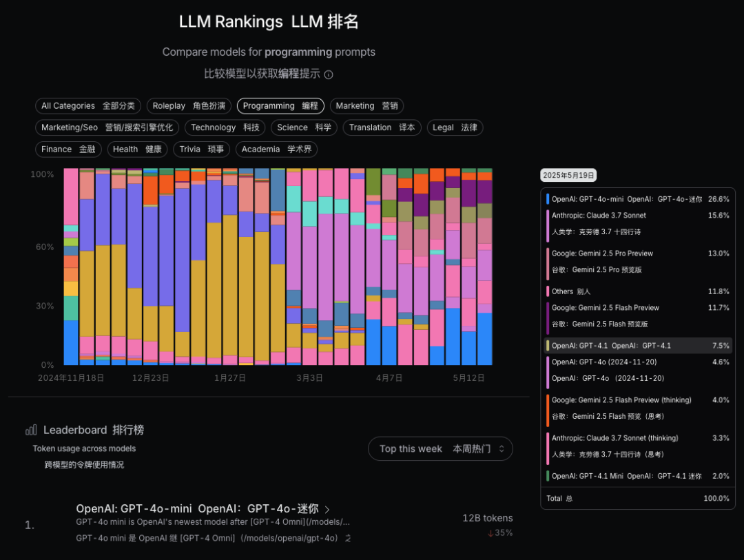Filter rankings by Translation
The height and width of the screenshot is (560, 744).
(x=382, y=127)
